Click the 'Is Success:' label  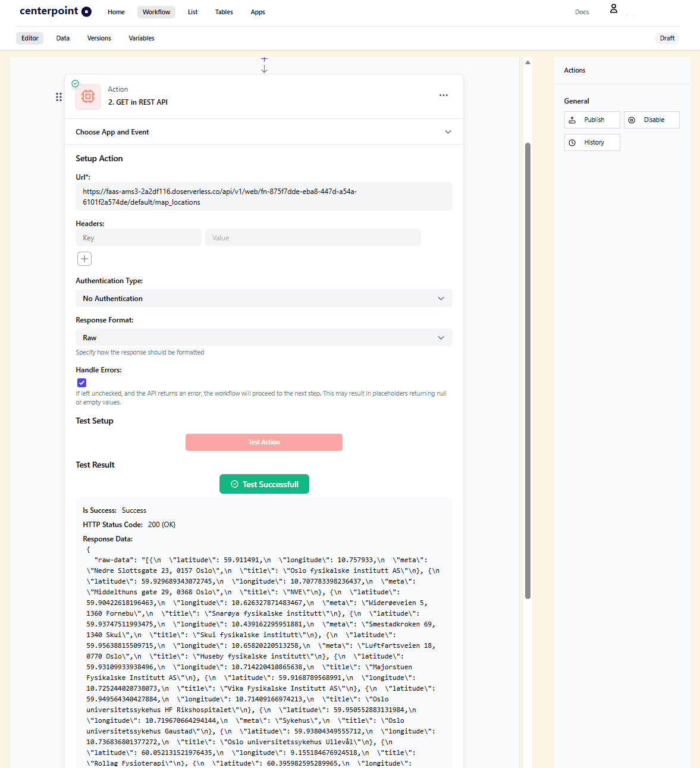[100, 510]
